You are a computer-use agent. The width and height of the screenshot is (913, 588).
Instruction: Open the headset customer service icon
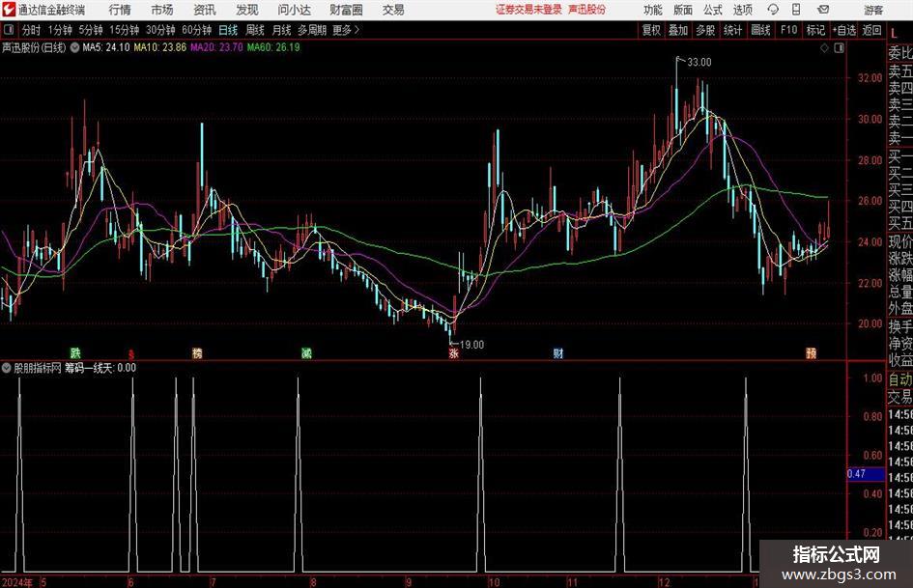pyautogui.click(x=773, y=10)
